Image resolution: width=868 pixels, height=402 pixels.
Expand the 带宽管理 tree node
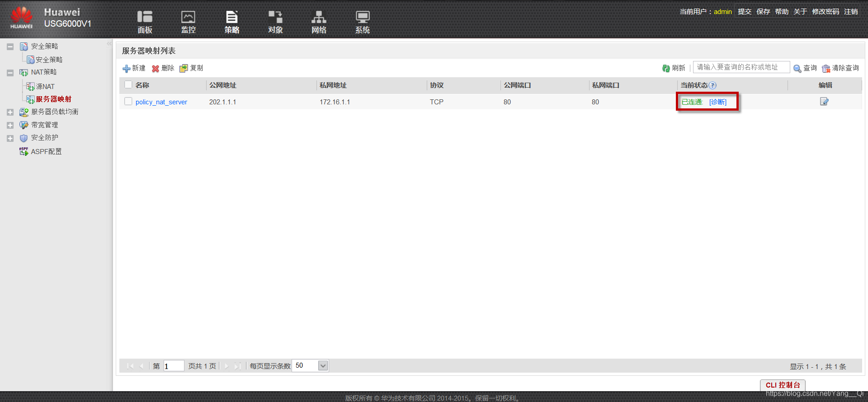coord(10,125)
